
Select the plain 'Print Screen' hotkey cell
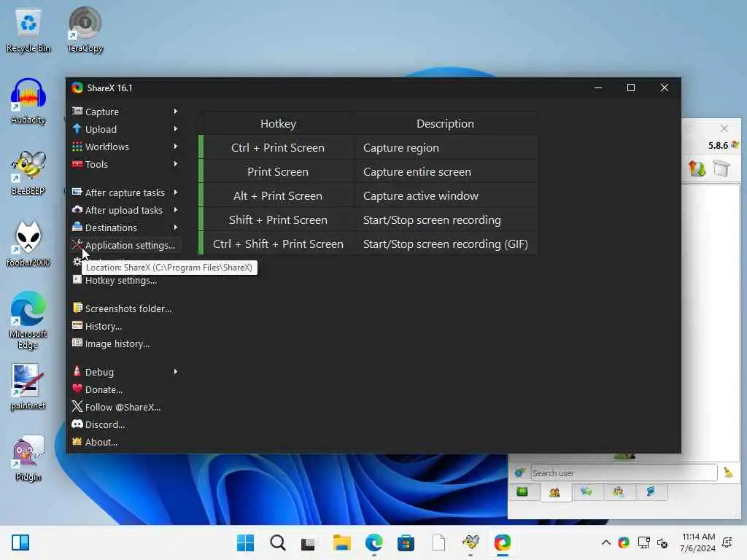[x=278, y=172]
